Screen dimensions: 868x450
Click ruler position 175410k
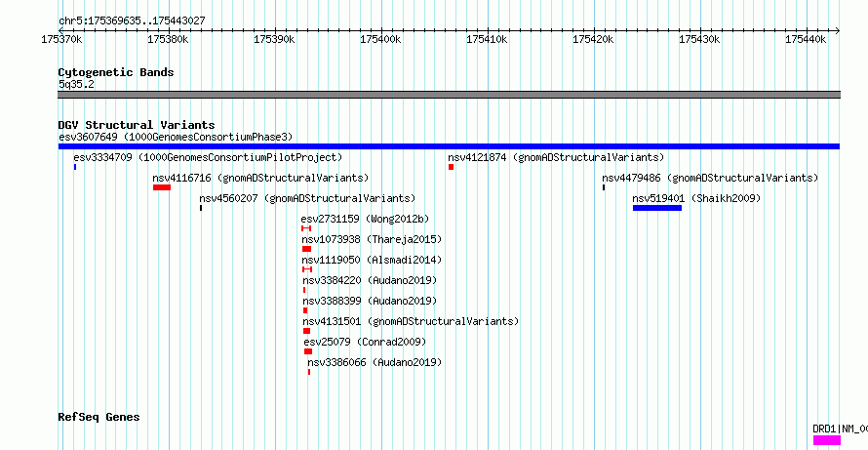(487, 40)
